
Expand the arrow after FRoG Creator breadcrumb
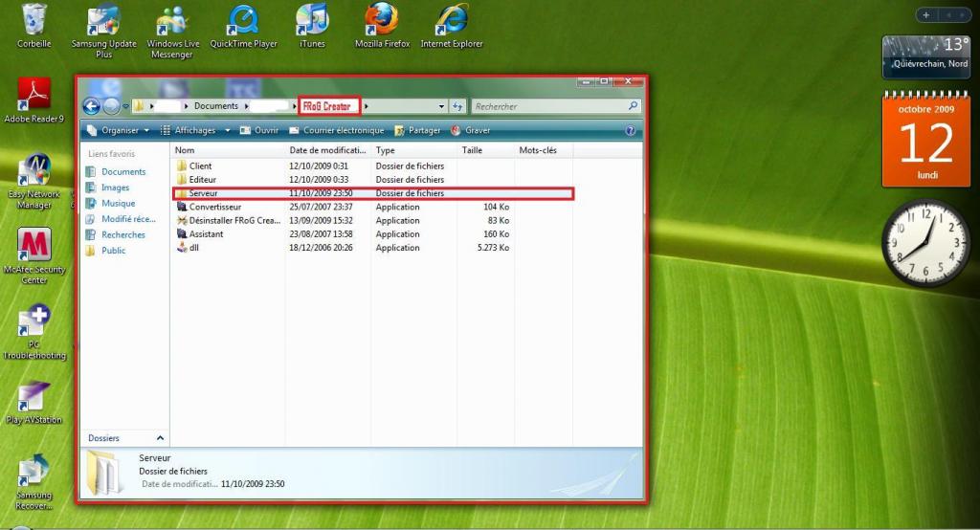click(367, 106)
